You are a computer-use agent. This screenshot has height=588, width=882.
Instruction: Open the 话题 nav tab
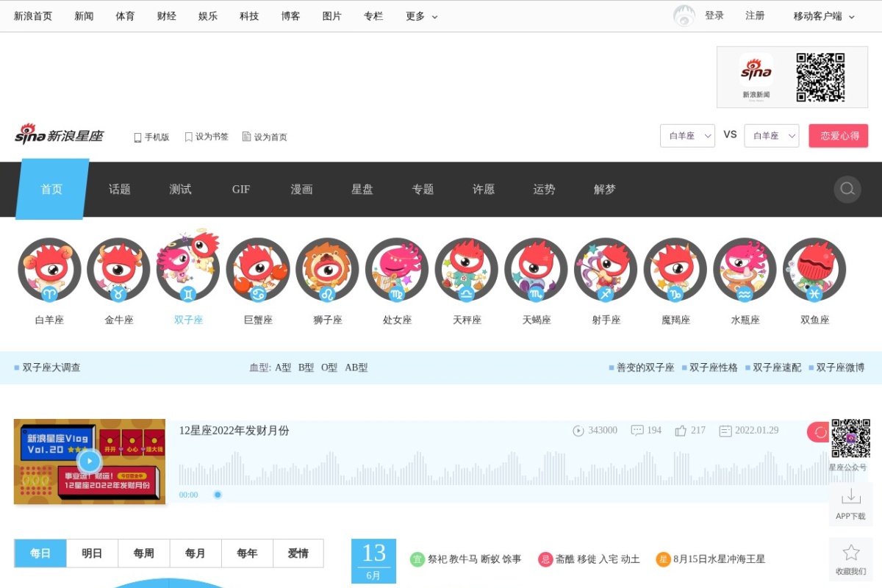[x=120, y=189]
